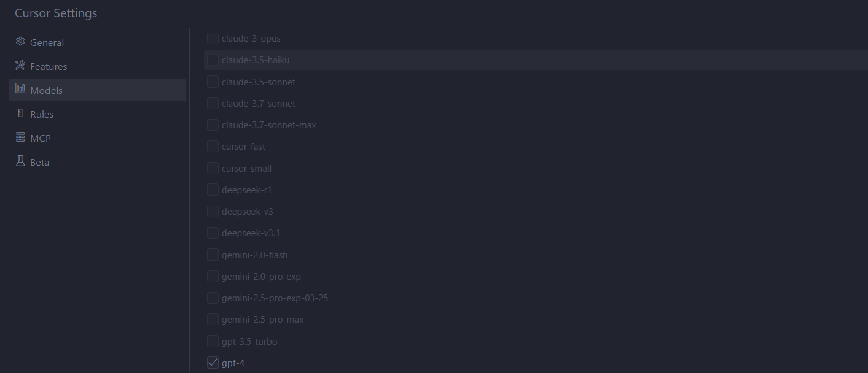Click the deepseek-v3 label text
This screenshot has width=868, height=373.
pos(248,211)
